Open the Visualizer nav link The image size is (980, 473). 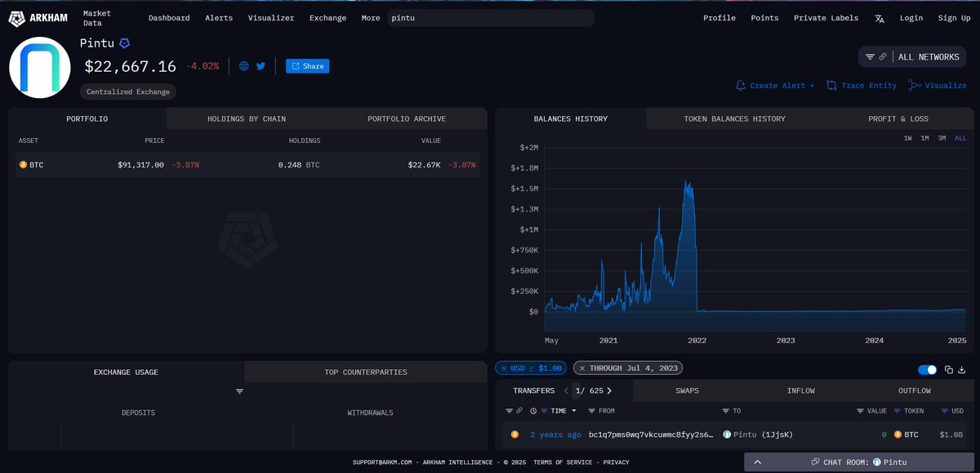coord(271,18)
